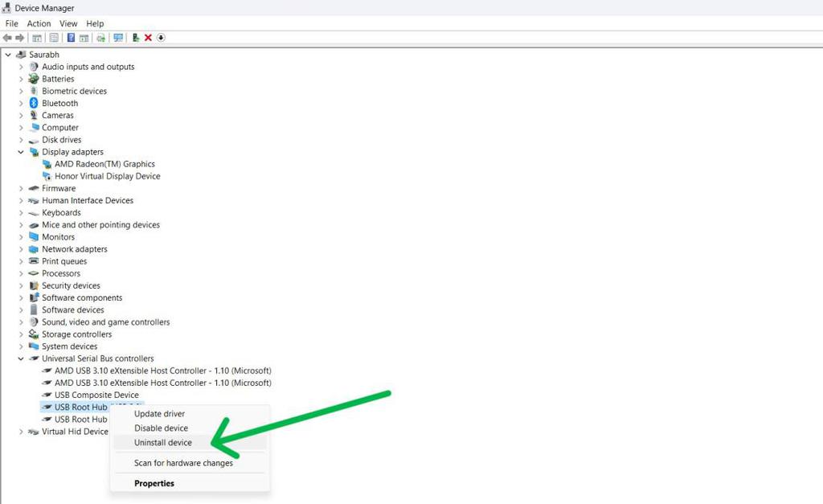Select the highlighted USB Root Hub entry
Image resolution: width=823 pixels, height=504 pixels.
(x=81, y=407)
